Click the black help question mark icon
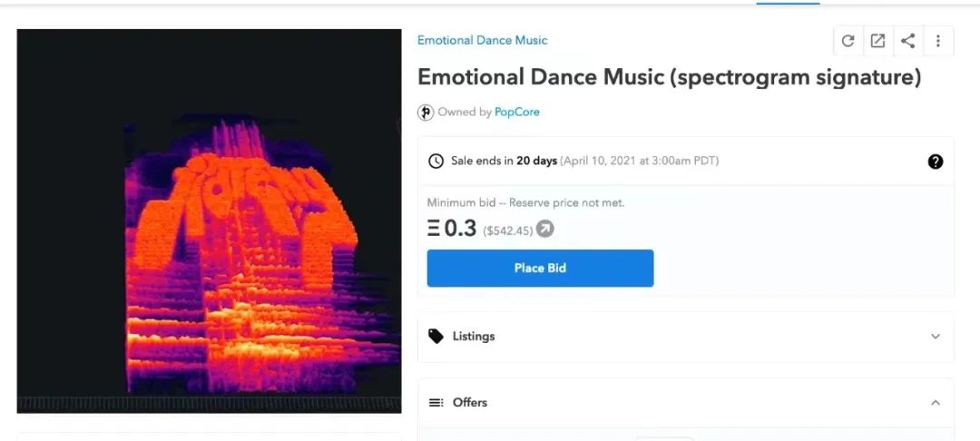This screenshot has height=441, width=980. pos(935,162)
